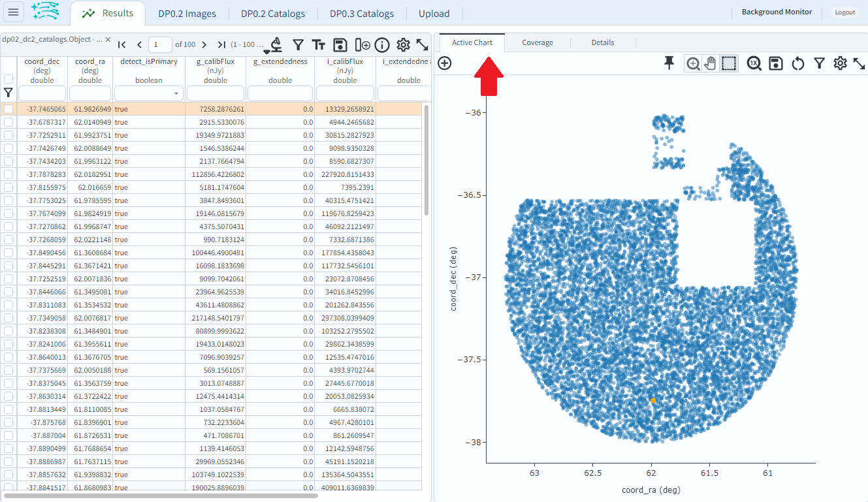Toggle the select-all rows checkbox

tap(8, 79)
